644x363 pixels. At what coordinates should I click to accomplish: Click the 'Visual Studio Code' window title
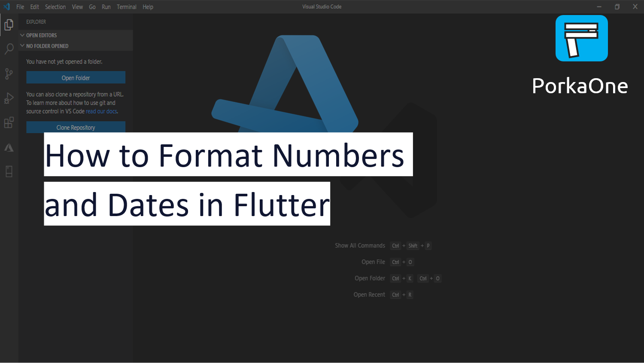322,7
